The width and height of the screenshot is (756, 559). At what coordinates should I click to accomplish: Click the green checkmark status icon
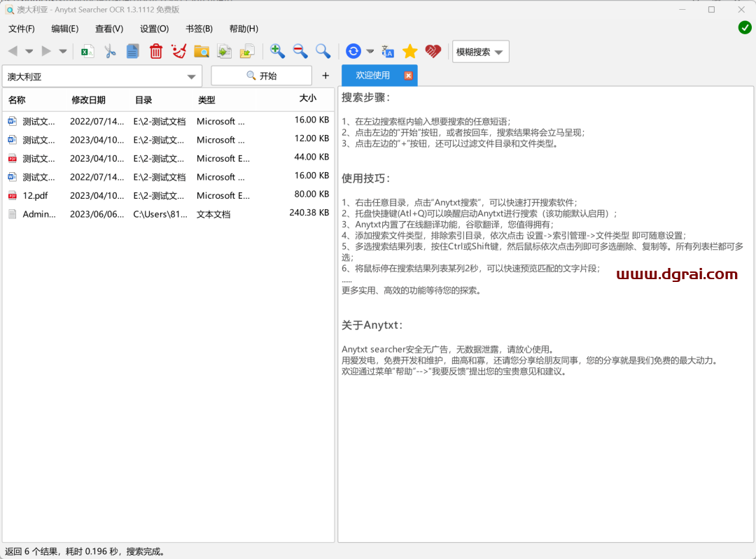(744, 27)
